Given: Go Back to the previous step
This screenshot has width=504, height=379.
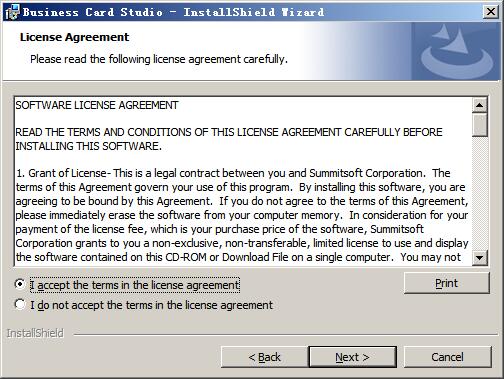Looking at the screenshot, I should pos(264,357).
